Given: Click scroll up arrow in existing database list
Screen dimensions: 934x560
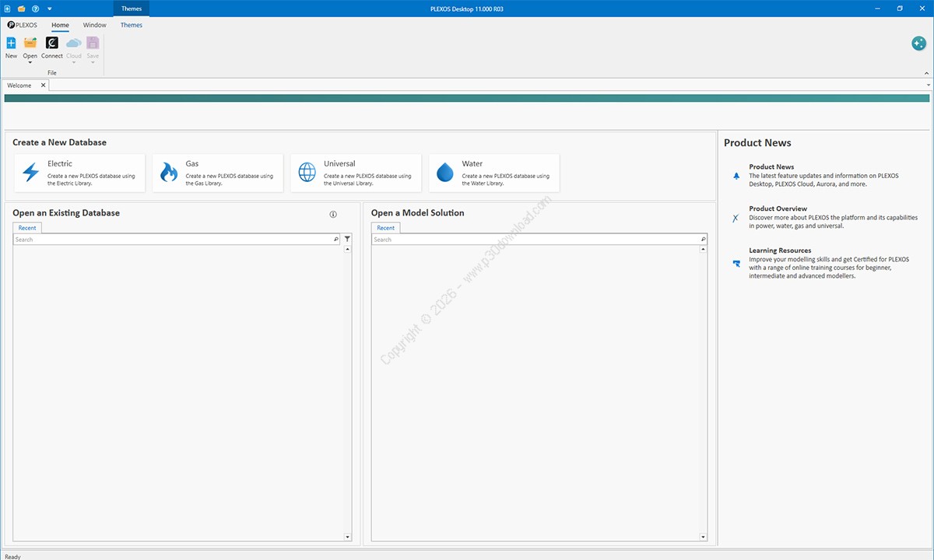Looking at the screenshot, I should coord(347,250).
